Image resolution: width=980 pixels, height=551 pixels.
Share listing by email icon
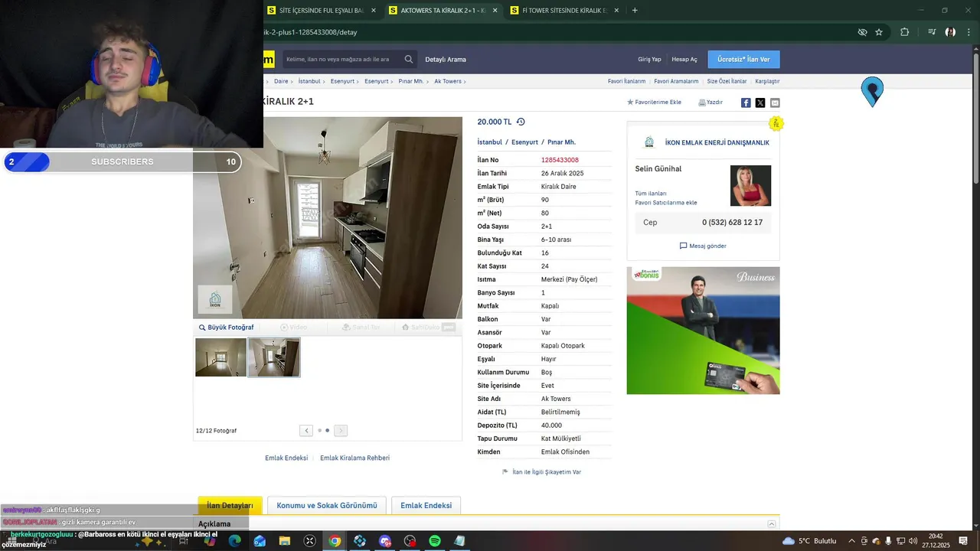[775, 103]
